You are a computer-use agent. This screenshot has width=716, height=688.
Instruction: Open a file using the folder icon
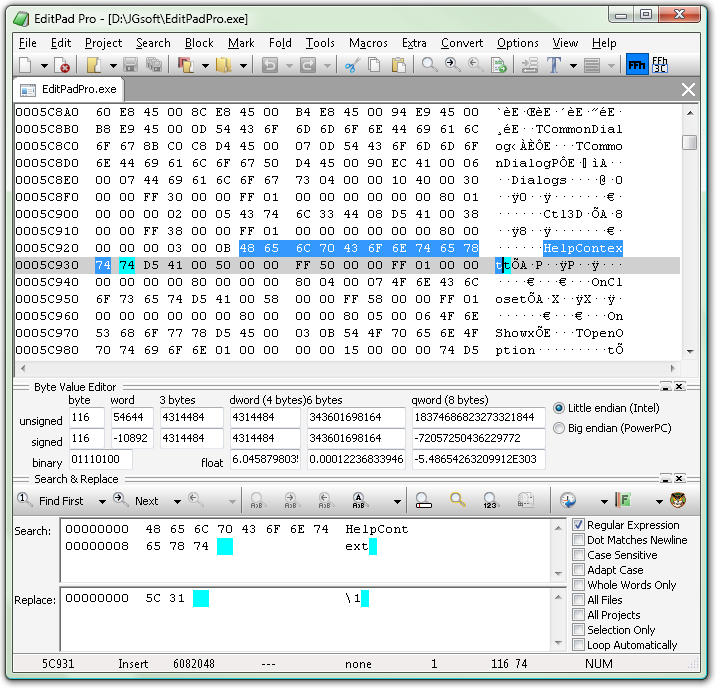pyautogui.click(x=94, y=65)
